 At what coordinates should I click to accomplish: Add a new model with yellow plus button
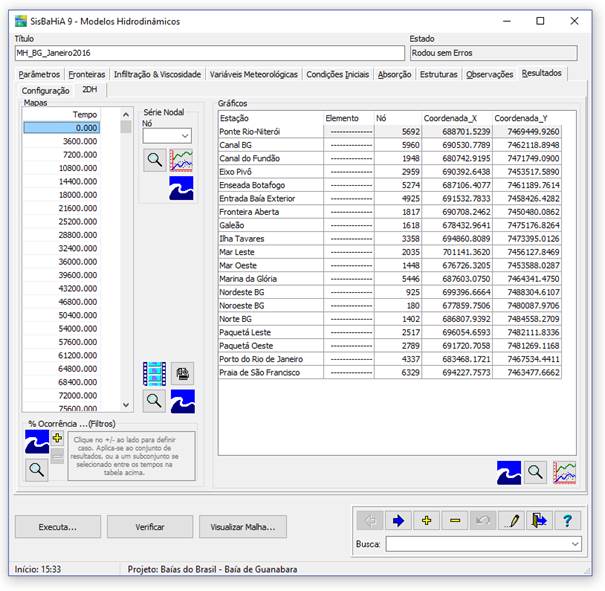click(x=426, y=521)
